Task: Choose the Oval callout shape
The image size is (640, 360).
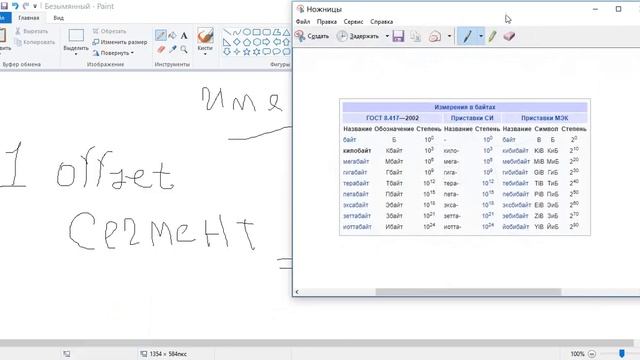Action: 277,51
